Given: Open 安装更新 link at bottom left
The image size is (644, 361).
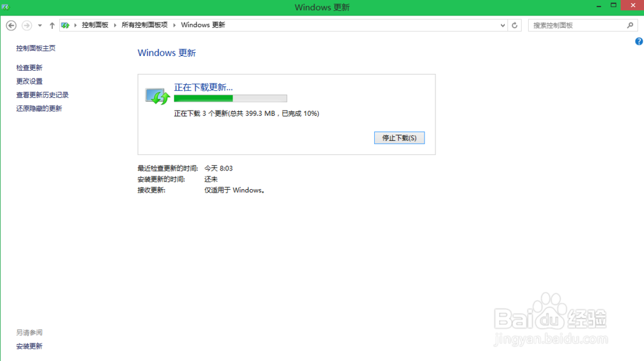Looking at the screenshot, I should tap(29, 346).
